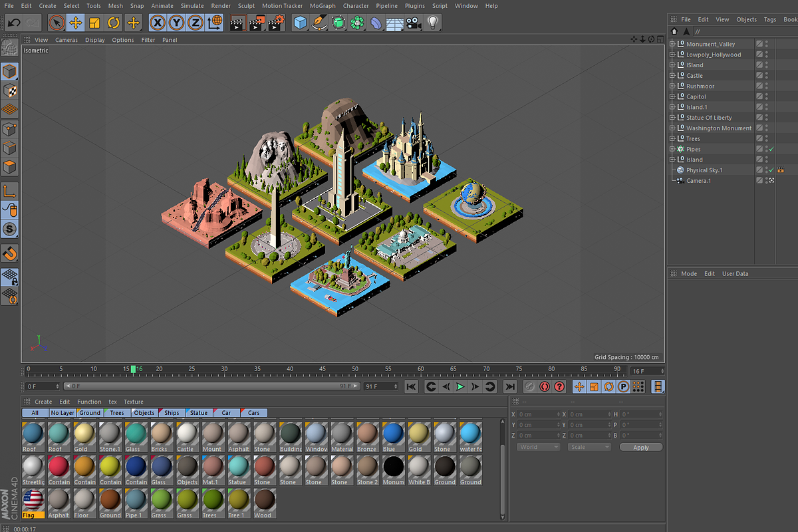The image size is (798, 532).
Task: Toggle Parameter (P) keyframe recording
Action: click(623, 386)
